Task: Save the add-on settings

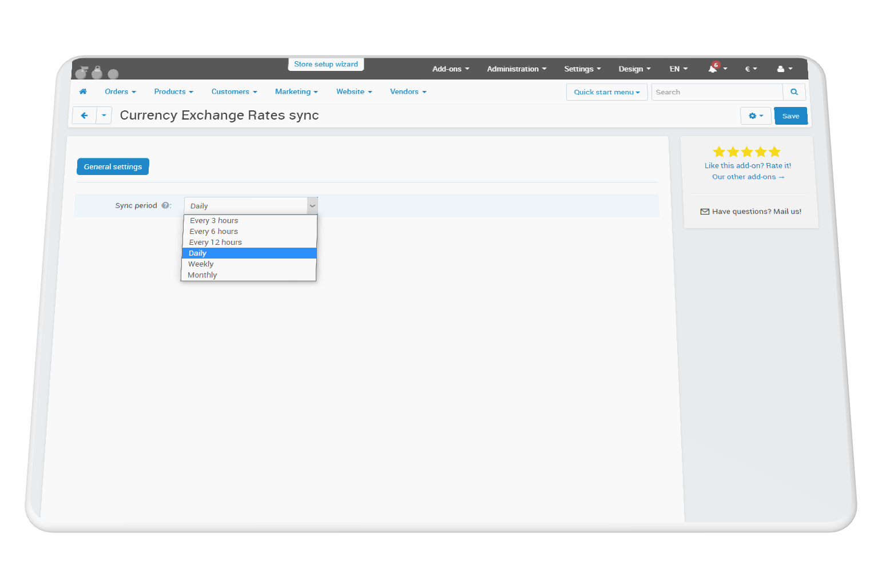Action: click(790, 116)
